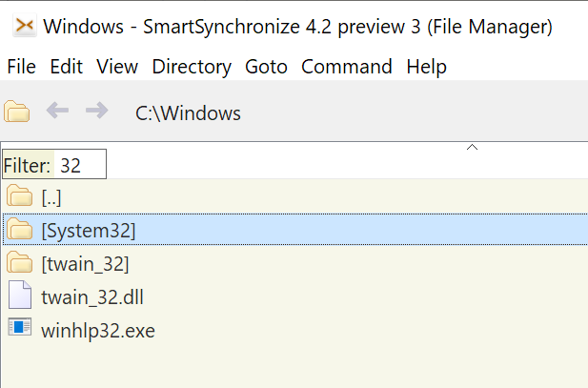The image size is (588, 388).
Task: Open the Edit menu
Action: pyautogui.click(x=67, y=67)
